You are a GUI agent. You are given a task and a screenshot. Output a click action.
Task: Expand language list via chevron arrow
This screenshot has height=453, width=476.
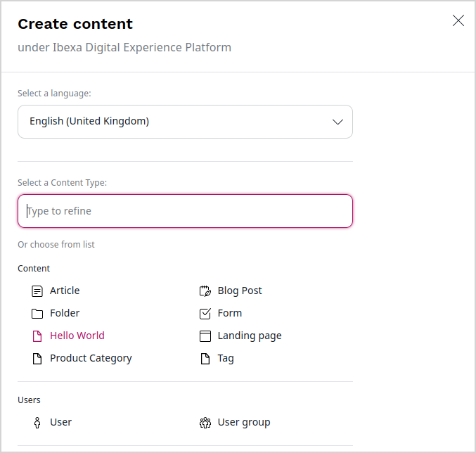(x=337, y=122)
